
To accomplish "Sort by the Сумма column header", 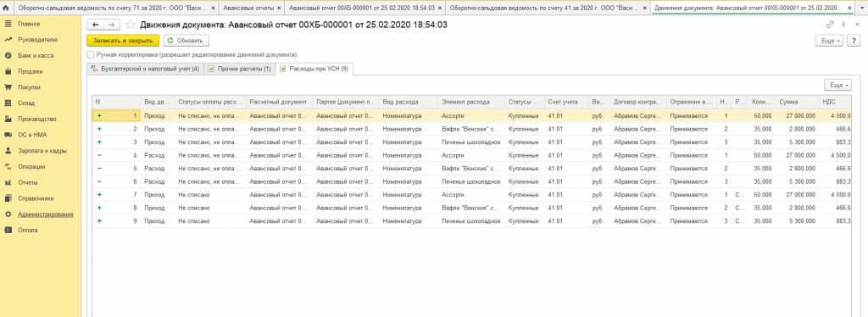I will pyautogui.click(x=796, y=102).
